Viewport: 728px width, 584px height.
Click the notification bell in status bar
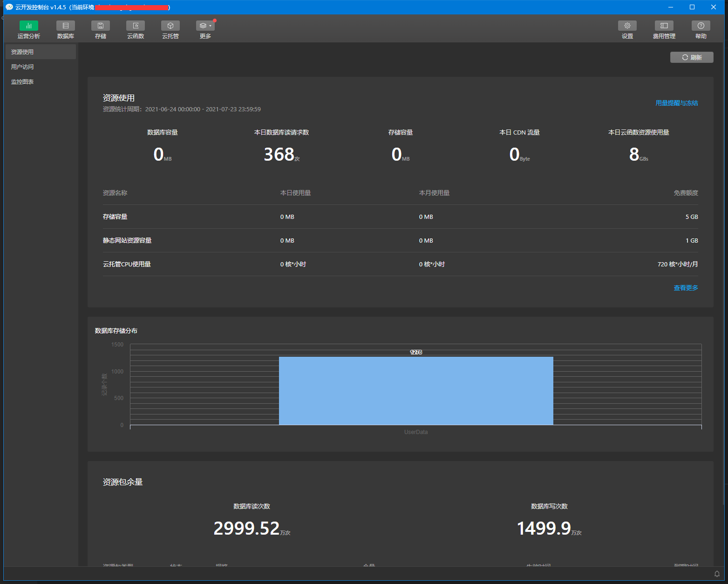click(717, 574)
